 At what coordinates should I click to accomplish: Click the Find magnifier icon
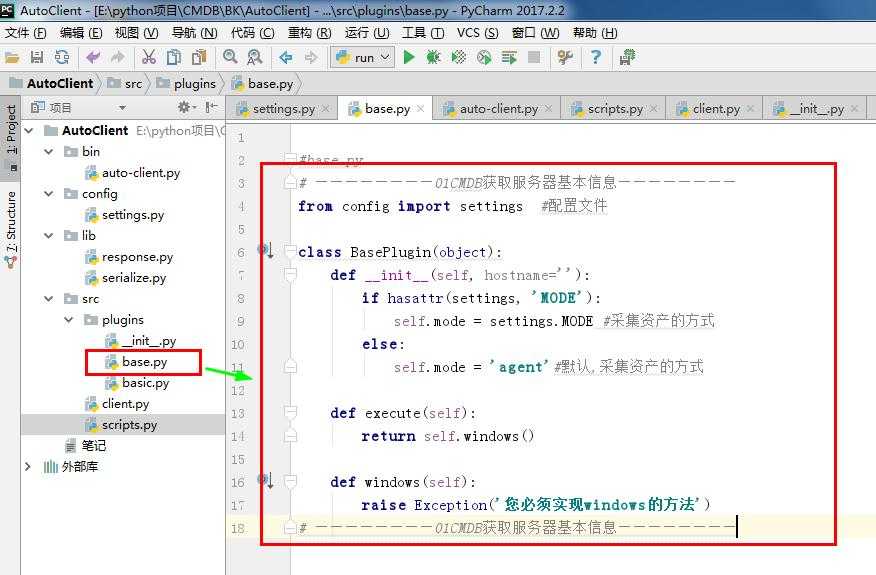coord(230,57)
